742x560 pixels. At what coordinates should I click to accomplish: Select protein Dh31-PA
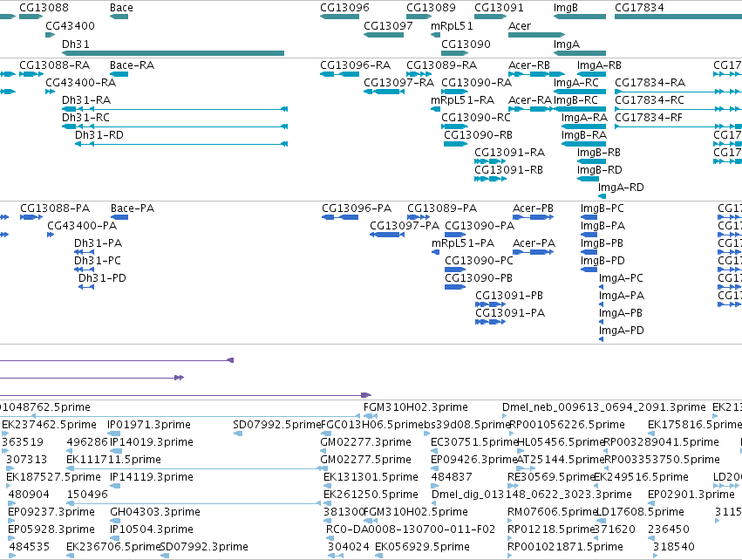pos(85,252)
